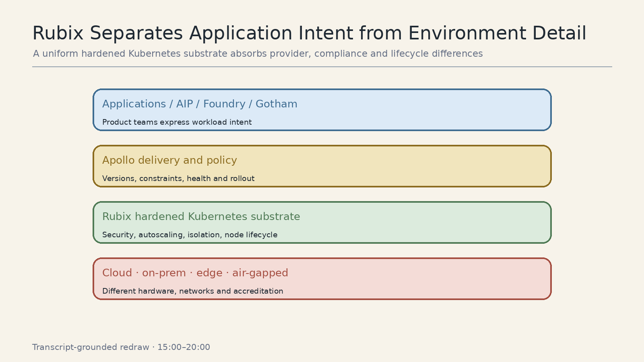Click the "Transcript-grounded redraw · 15:00–20:00" footer
Image resolution: width=644 pixels, height=362 pixels.
point(121,347)
